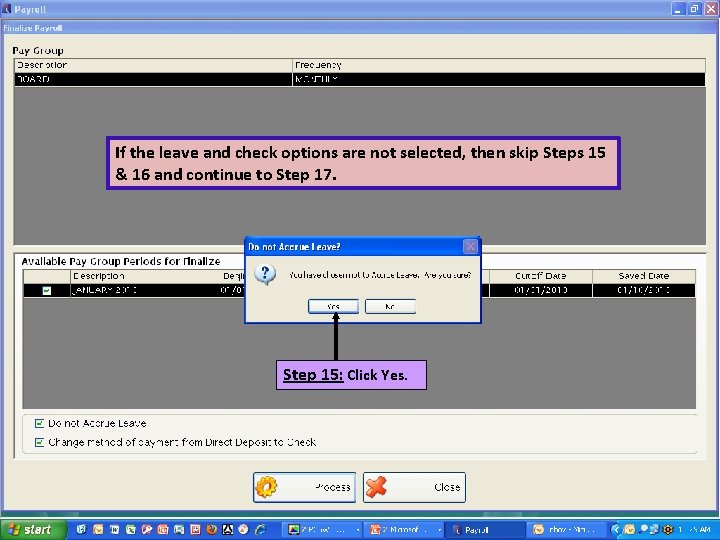
Task: Open the first grouped taskbar button with picture icon
Action: point(323,530)
